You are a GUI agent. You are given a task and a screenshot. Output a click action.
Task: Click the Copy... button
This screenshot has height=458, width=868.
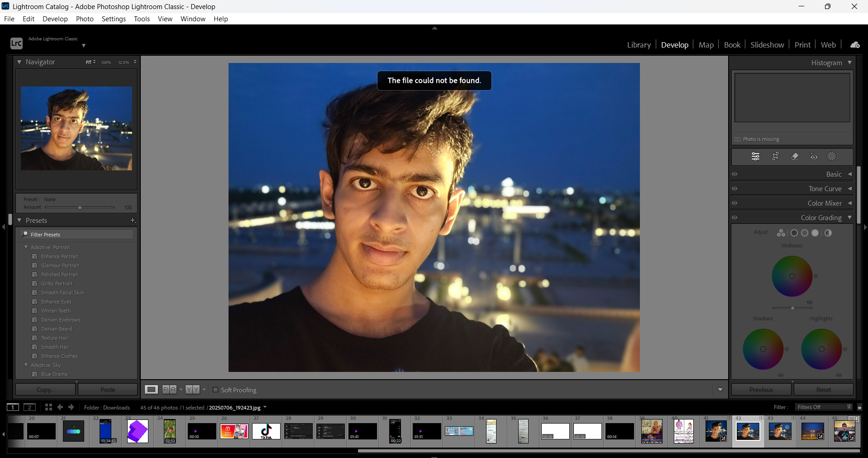[45, 390]
